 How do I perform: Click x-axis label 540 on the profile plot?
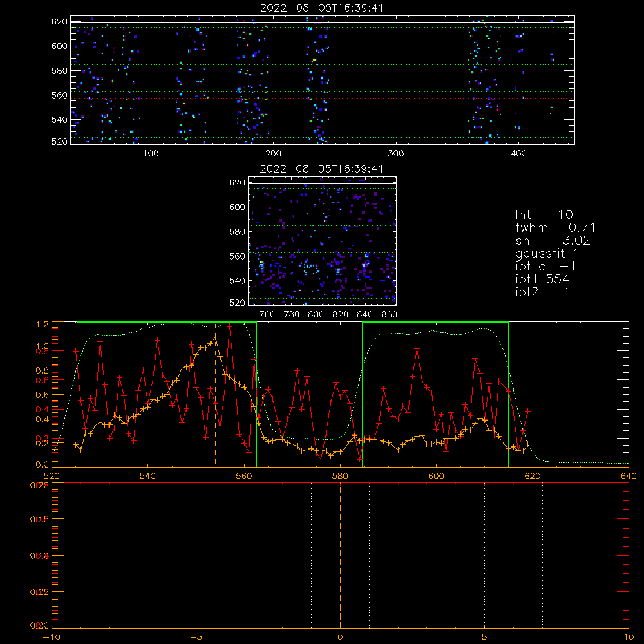(148, 476)
